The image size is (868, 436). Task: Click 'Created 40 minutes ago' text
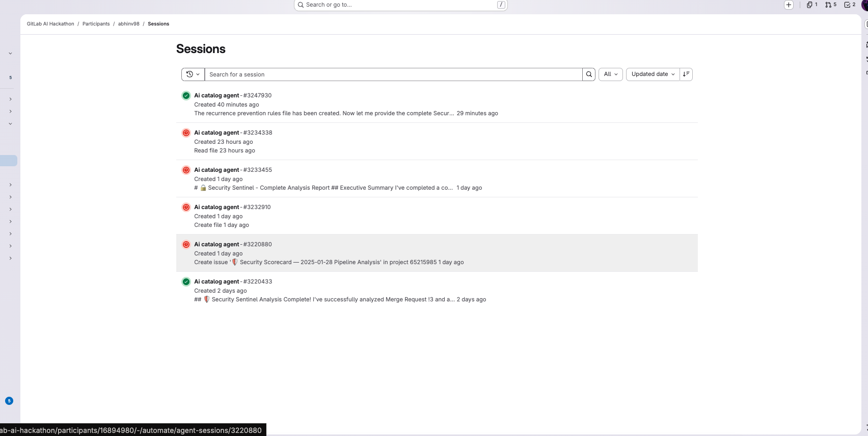point(227,105)
